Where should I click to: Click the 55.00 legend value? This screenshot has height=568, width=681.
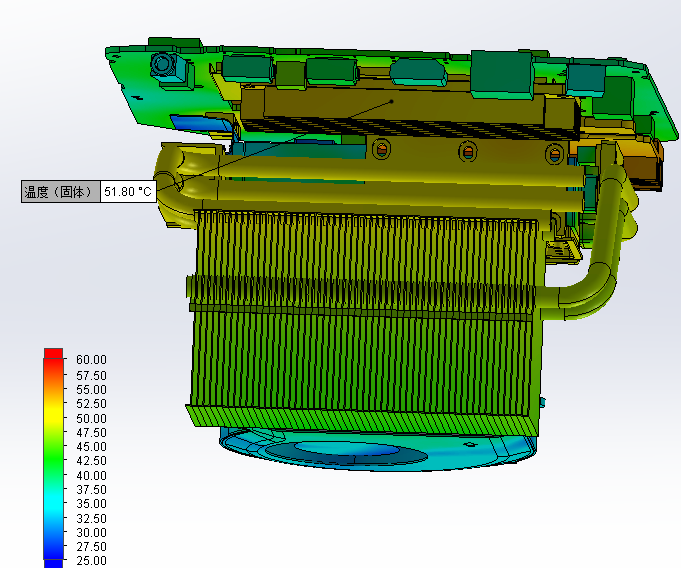(91, 390)
